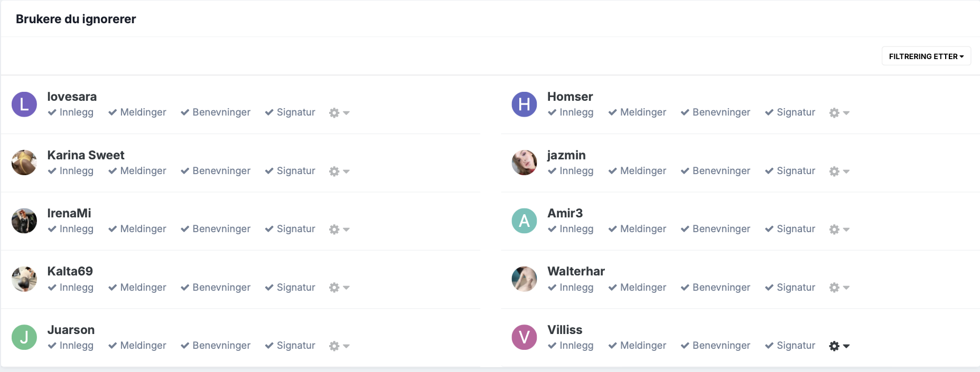This screenshot has width=980, height=372.
Task: Open jazmin's settings gear
Action: 834,171
